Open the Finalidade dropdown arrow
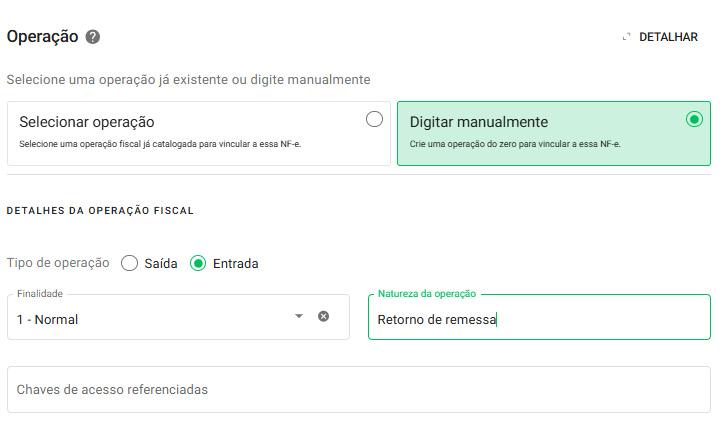Screen dimensions: 725x442 298,316
